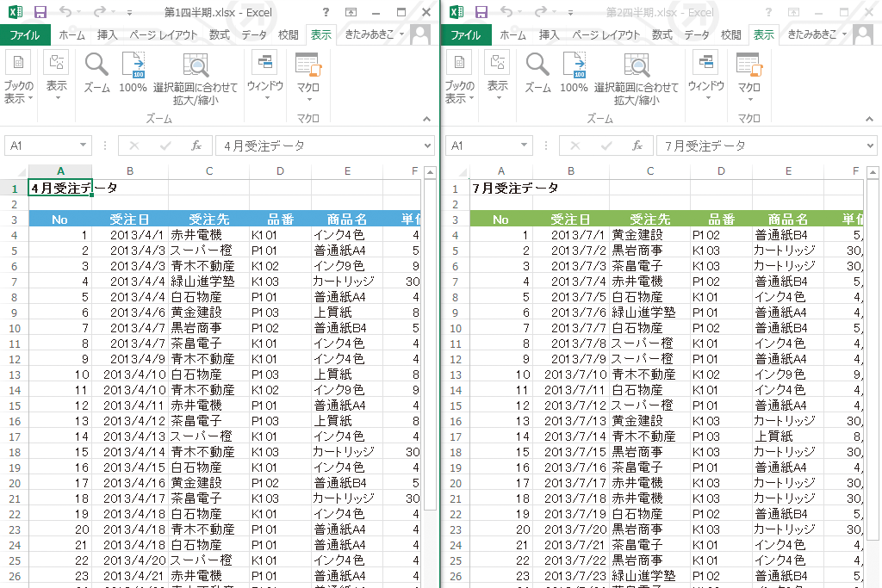Expand Name Box dropdown in 第2四半期 window
Screen dimensions: 882x588
click(525, 145)
